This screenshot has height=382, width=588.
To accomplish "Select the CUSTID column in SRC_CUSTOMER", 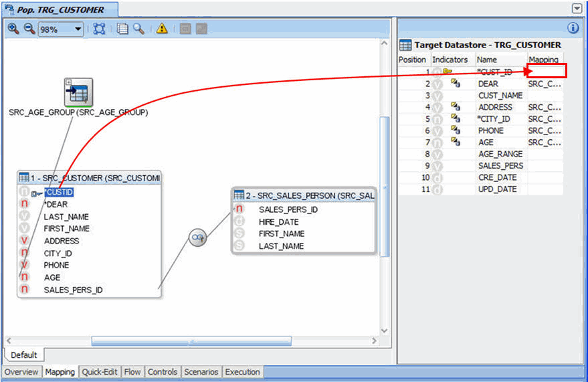I will coord(60,192).
